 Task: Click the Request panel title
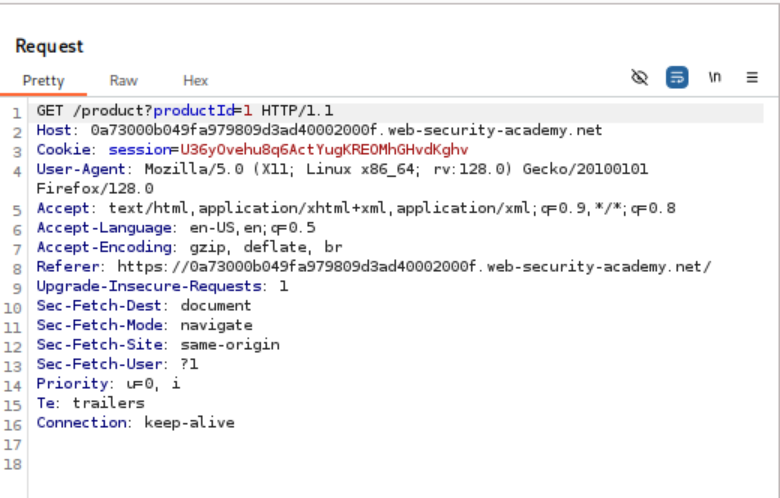[x=50, y=46]
